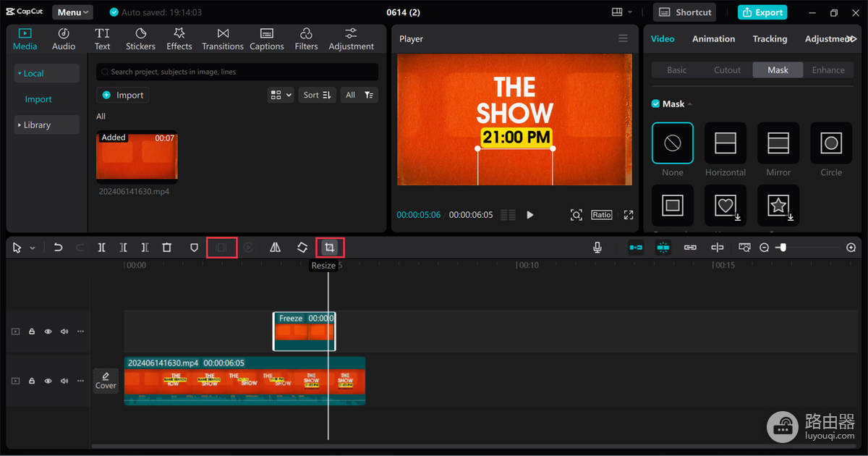This screenshot has width=868, height=456.
Task: Open the Player panel hamburger menu
Action: tap(624, 38)
